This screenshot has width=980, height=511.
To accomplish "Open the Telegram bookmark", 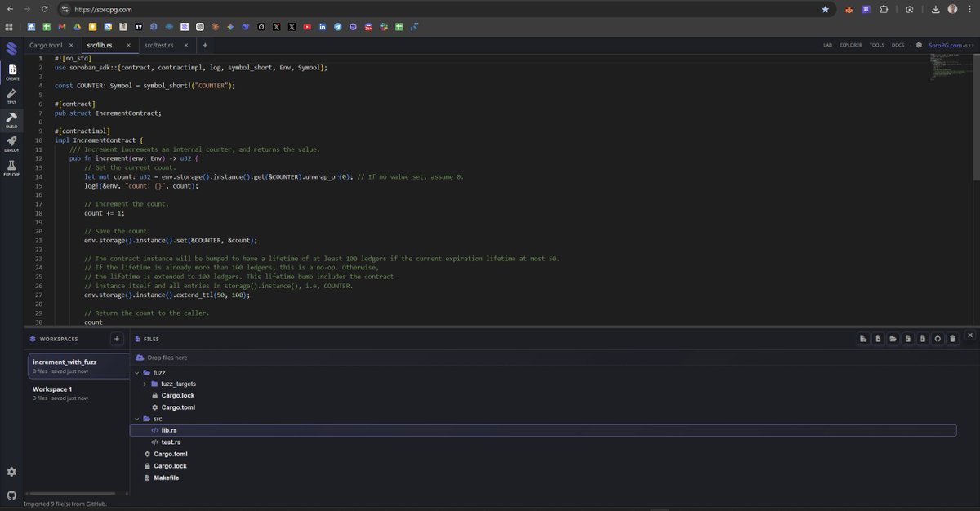I will [338, 27].
